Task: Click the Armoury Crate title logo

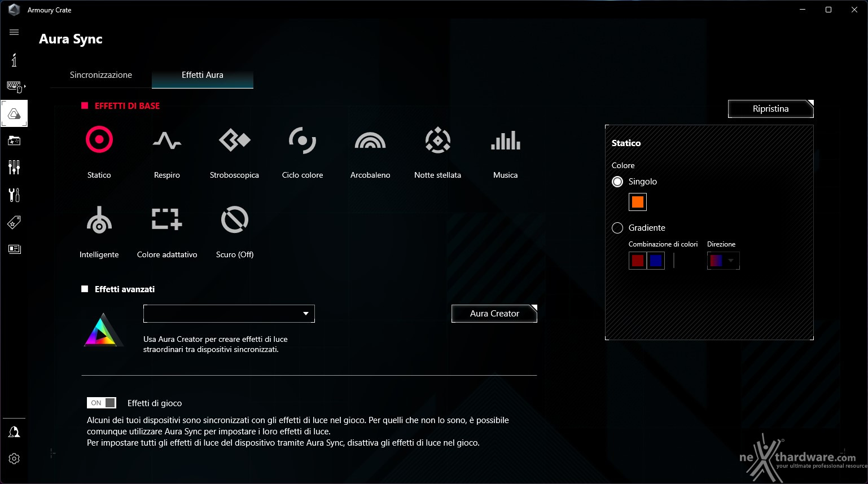Action: (x=14, y=10)
